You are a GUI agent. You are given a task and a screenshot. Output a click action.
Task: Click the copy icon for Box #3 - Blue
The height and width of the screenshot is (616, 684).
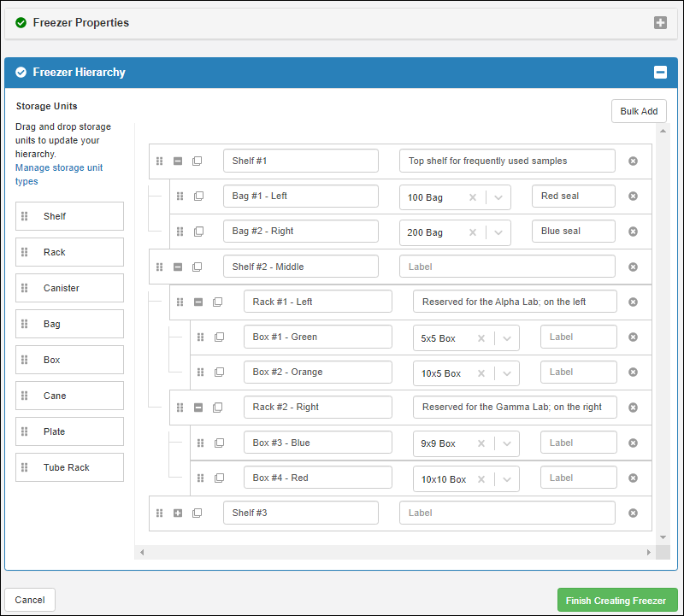(219, 443)
